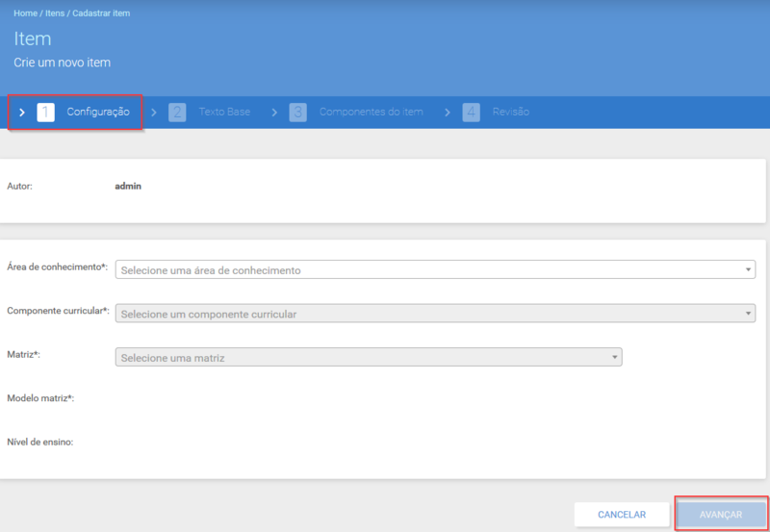Click the Selecione uma área de conhecimento field

tap(435, 269)
